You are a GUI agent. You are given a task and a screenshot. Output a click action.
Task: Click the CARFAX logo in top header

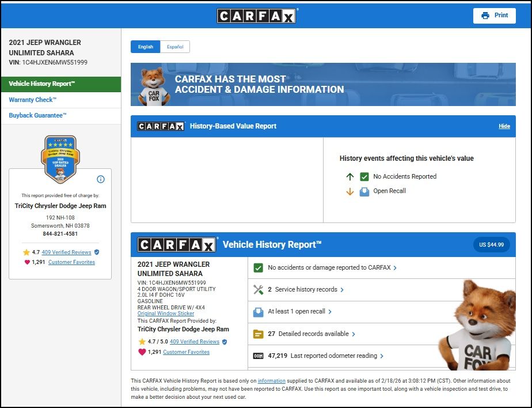pyautogui.click(x=257, y=16)
